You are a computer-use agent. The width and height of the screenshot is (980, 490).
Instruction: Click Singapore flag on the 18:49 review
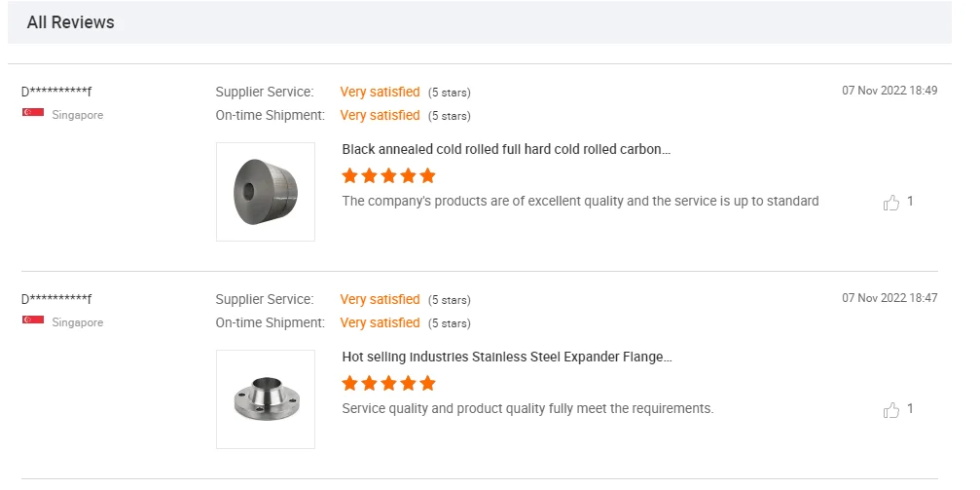coord(33,114)
